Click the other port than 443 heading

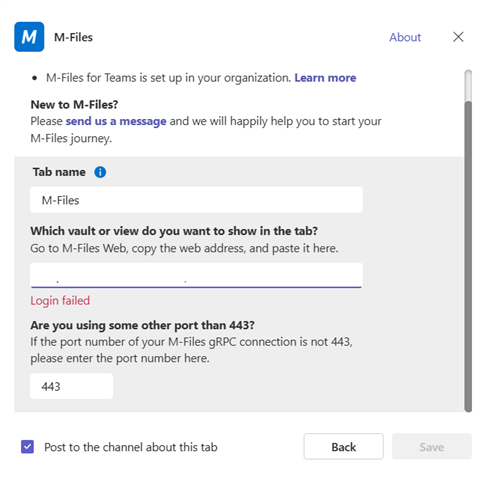[x=142, y=325]
